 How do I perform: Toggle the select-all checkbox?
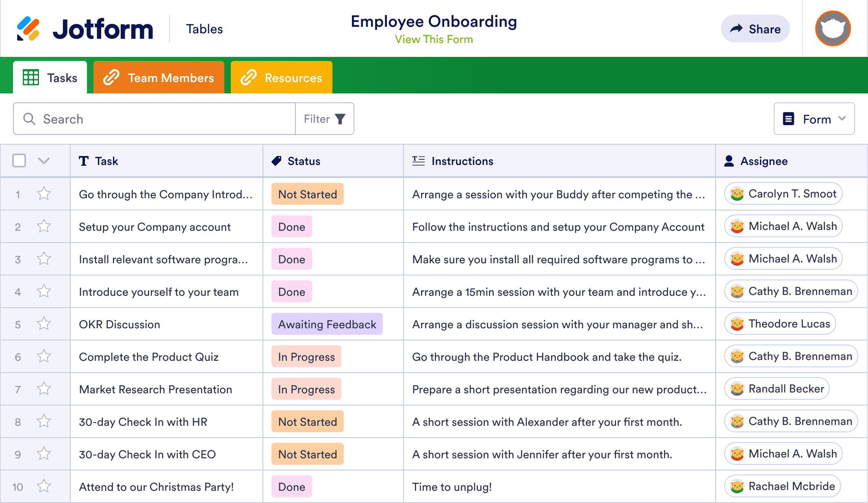pos(19,161)
